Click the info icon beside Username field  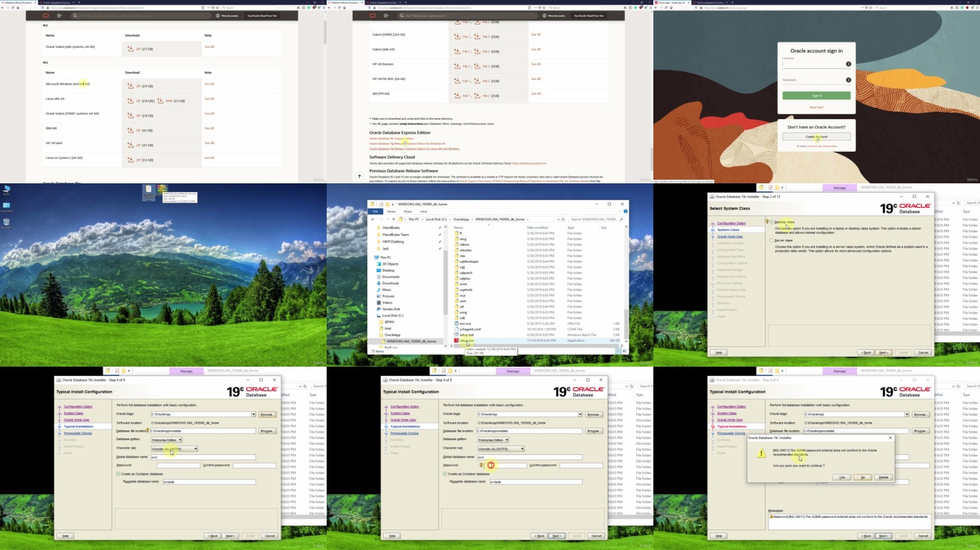coord(848,64)
